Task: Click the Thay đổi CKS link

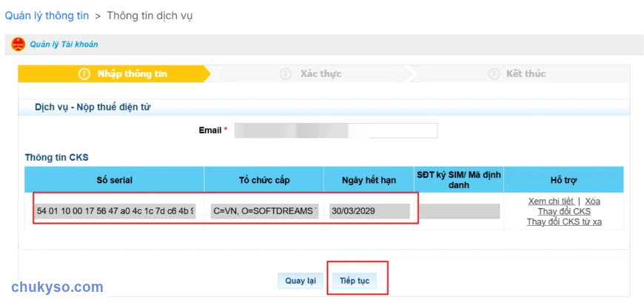Action: pyautogui.click(x=564, y=212)
